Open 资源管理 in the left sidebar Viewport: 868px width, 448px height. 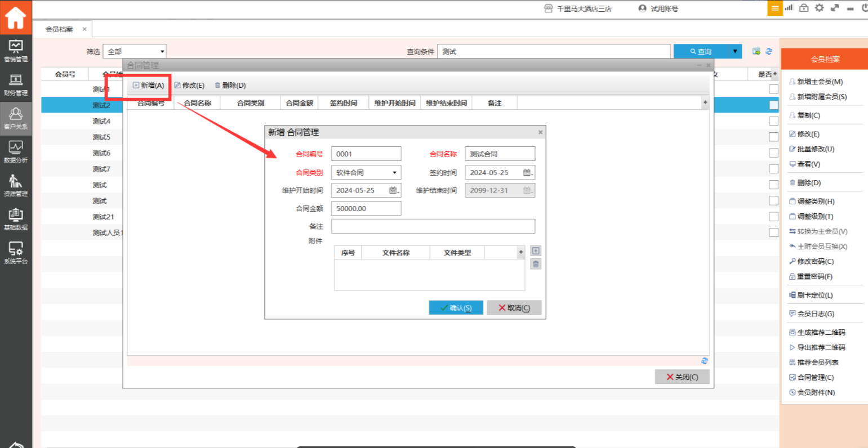coord(16,186)
